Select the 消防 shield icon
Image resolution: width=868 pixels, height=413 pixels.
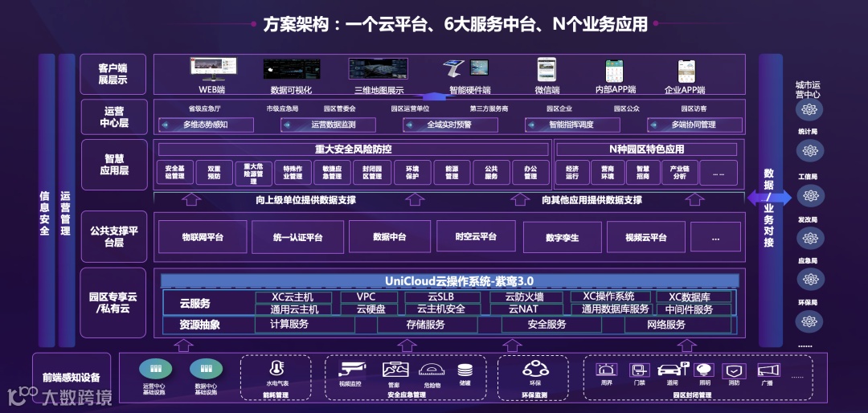734,370
